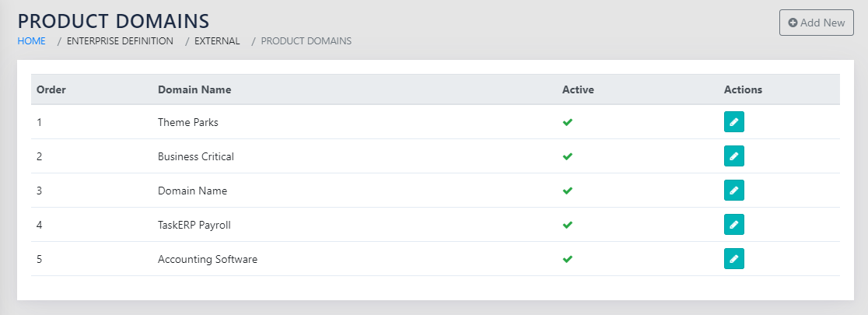This screenshot has width=868, height=315.
Task: Select the Accounting Software name cell
Action: click(207, 259)
